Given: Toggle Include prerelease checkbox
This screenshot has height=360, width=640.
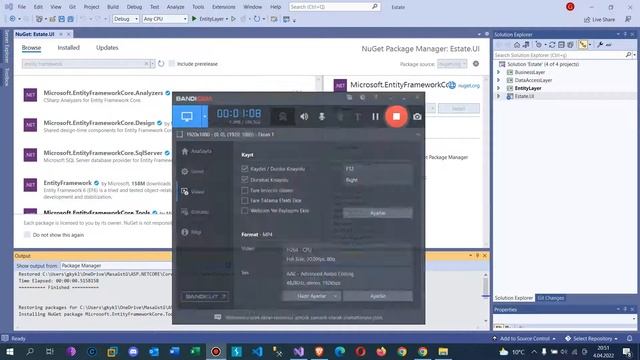Looking at the screenshot, I should coord(172,64).
